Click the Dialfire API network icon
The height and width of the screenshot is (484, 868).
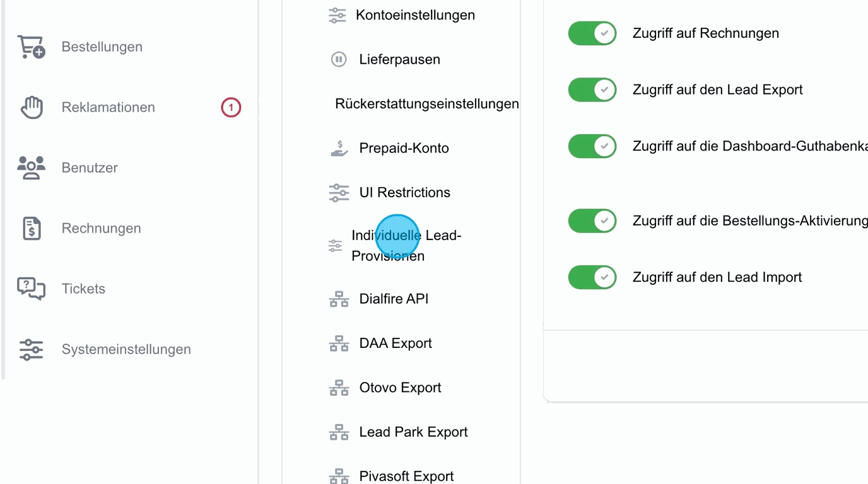[339, 299]
